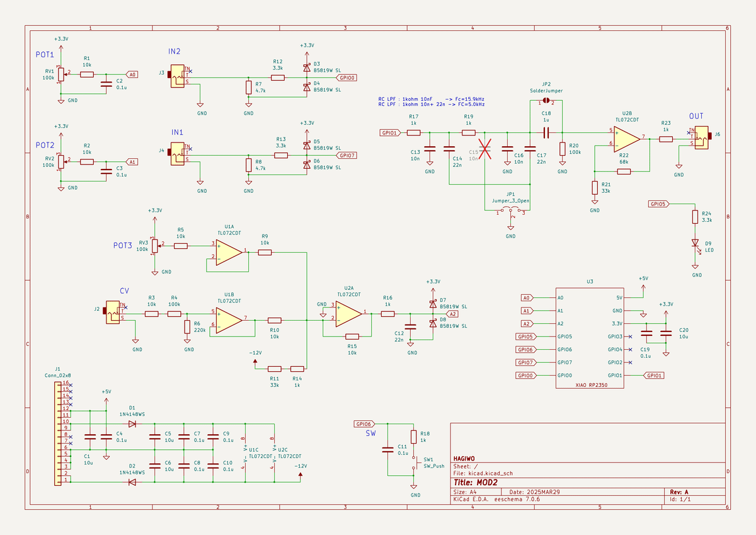
Task: Select the IN1 text annotation
Action: coord(178,133)
